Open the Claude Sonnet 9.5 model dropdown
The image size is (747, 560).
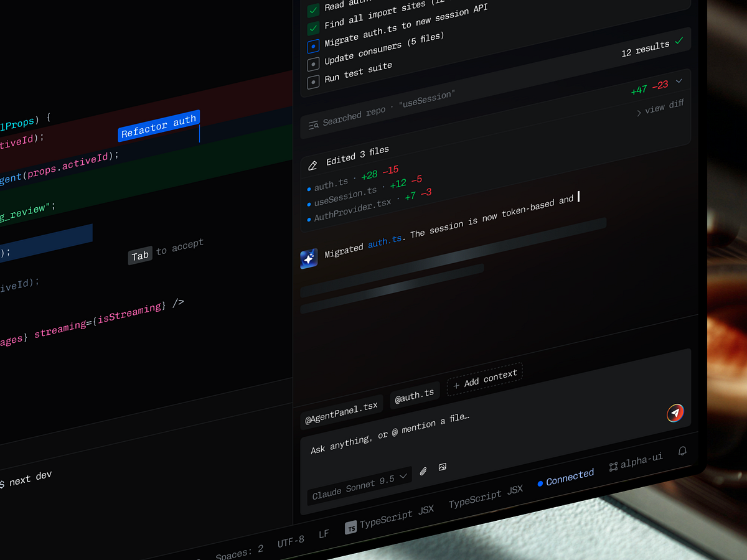pyautogui.click(x=359, y=485)
